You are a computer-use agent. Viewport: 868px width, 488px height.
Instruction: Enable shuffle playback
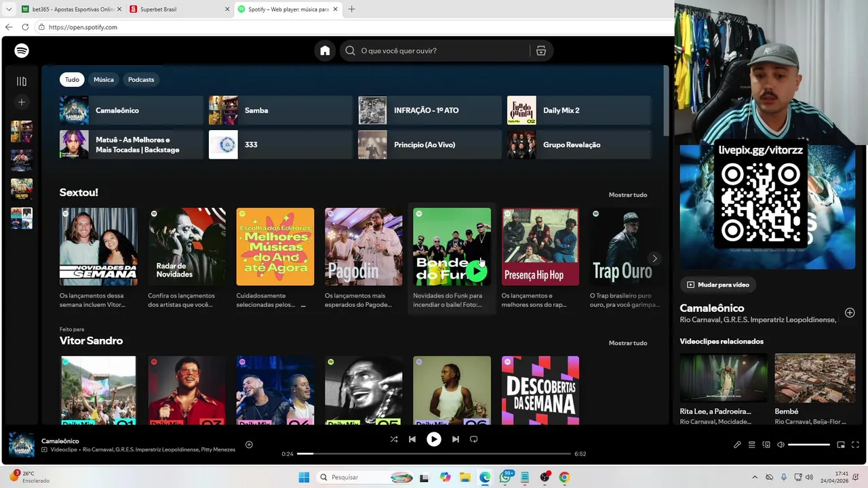[394, 439]
